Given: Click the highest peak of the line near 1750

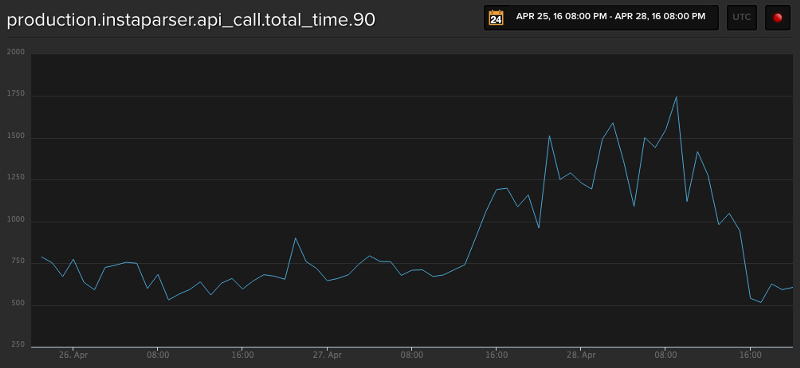Looking at the screenshot, I should [676, 97].
